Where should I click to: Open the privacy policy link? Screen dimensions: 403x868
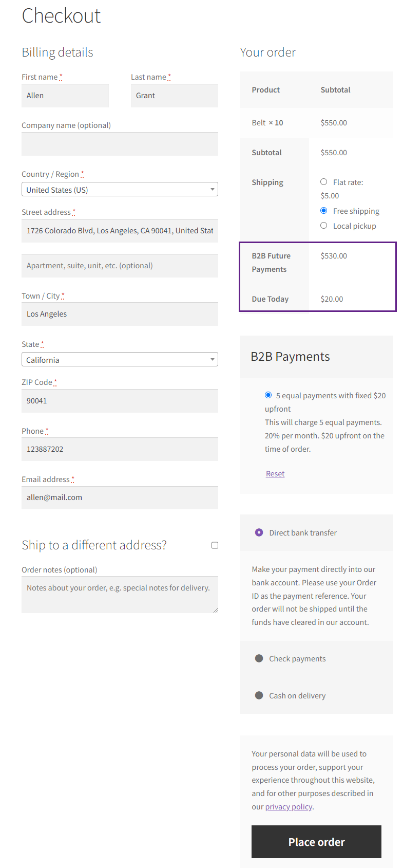[289, 807]
